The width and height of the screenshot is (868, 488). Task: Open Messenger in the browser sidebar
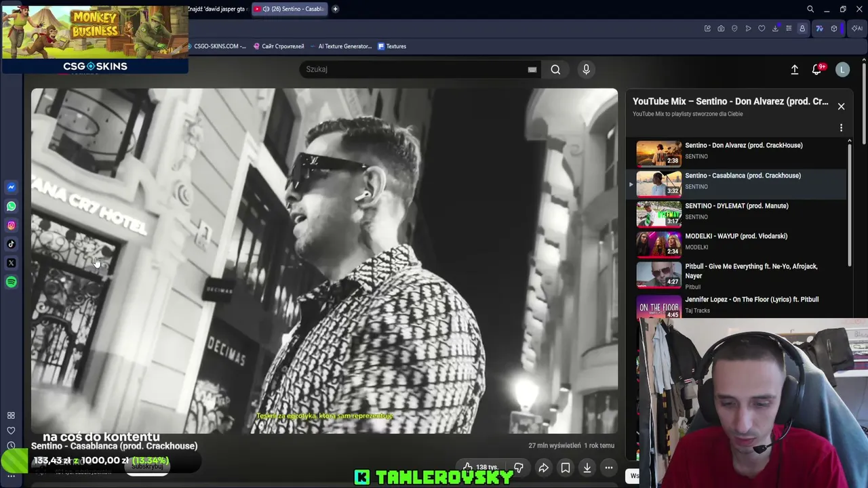[x=11, y=187]
